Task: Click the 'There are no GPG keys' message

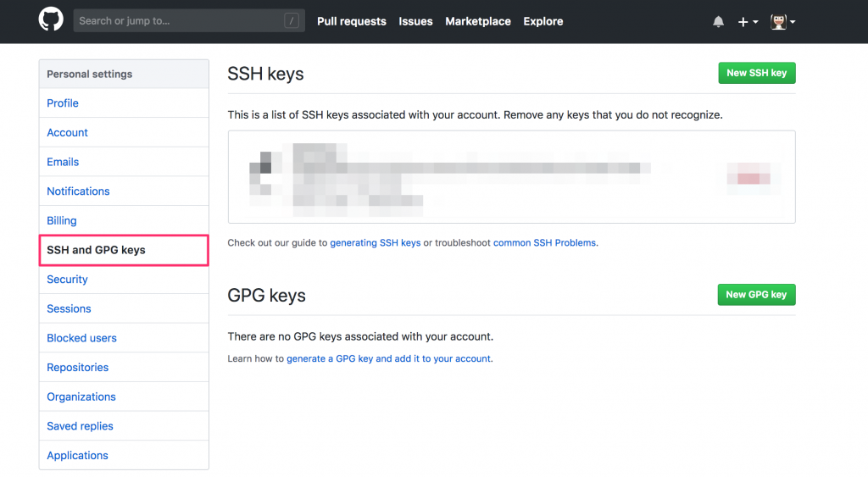Action: (x=360, y=336)
